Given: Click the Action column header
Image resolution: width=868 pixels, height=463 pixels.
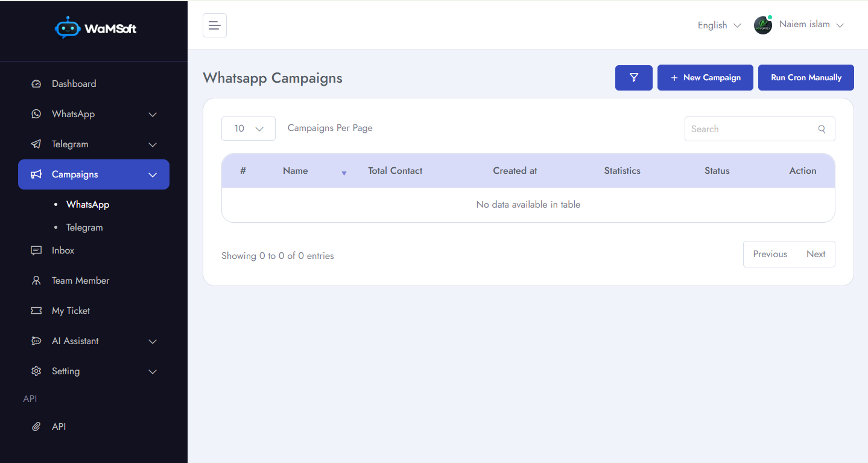Looking at the screenshot, I should tap(802, 171).
